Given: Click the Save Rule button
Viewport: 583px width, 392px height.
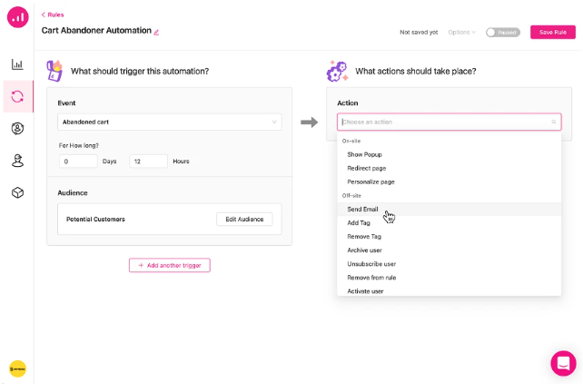Looking at the screenshot, I should (x=552, y=32).
